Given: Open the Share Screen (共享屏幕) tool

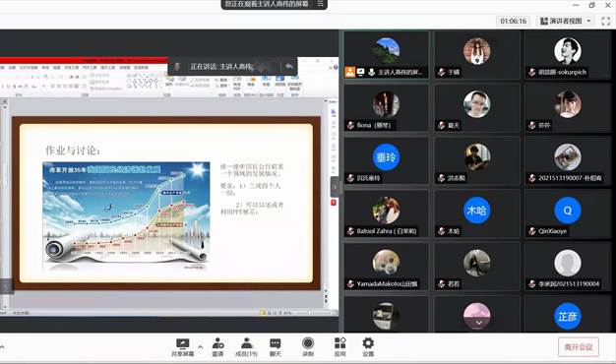Looking at the screenshot, I should 183,347.
